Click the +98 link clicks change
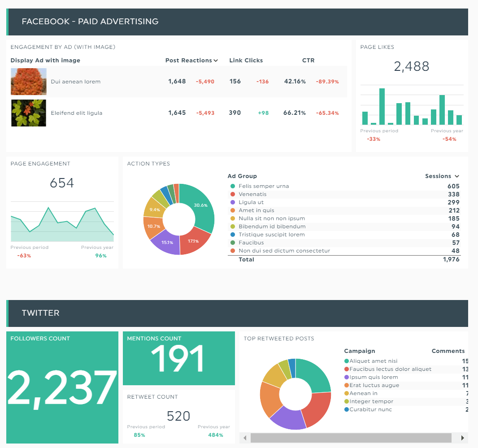This screenshot has height=448, width=478. 263,113
